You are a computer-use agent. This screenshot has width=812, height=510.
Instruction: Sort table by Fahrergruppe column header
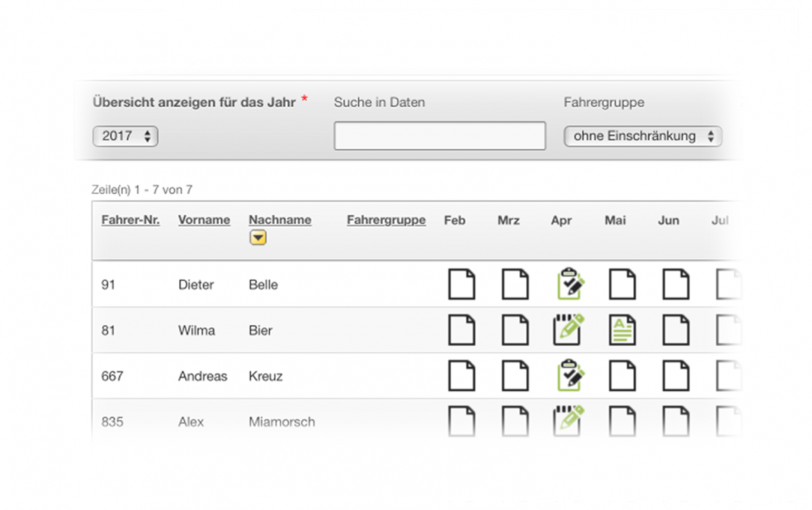tap(386, 220)
